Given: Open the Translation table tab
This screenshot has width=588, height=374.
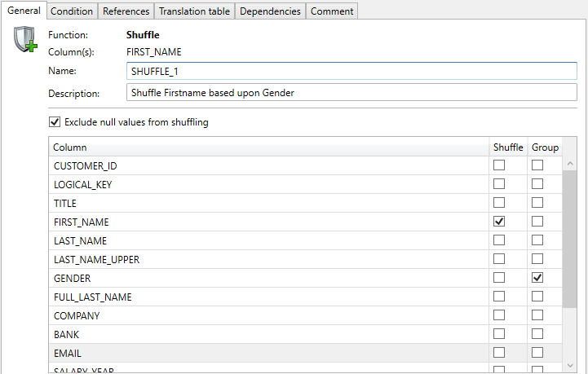Looking at the screenshot, I should [195, 11].
